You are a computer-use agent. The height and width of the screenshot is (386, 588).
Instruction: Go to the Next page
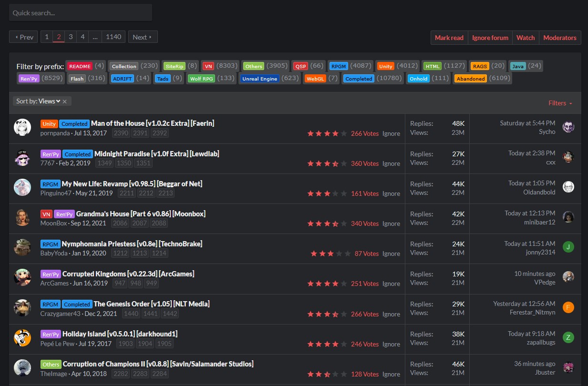click(143, 37)
